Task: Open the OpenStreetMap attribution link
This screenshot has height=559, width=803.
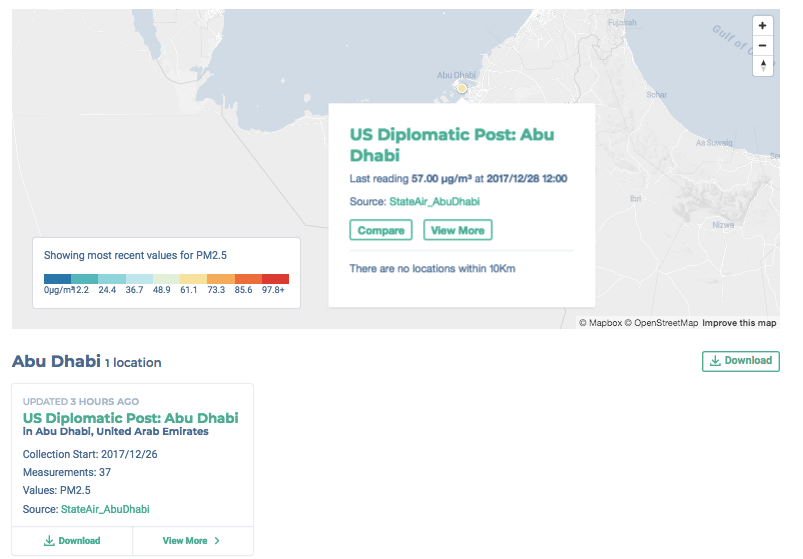Action: (x=661, y=323)
